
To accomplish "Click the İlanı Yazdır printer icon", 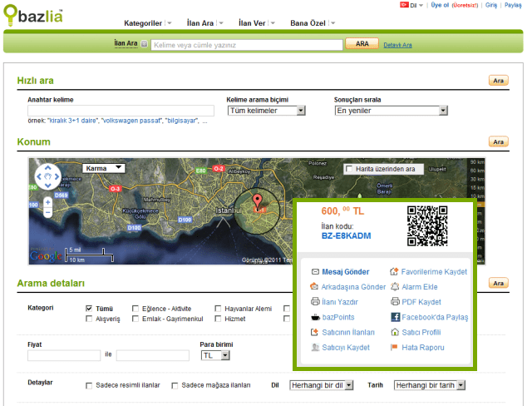I will coord(315,302).
